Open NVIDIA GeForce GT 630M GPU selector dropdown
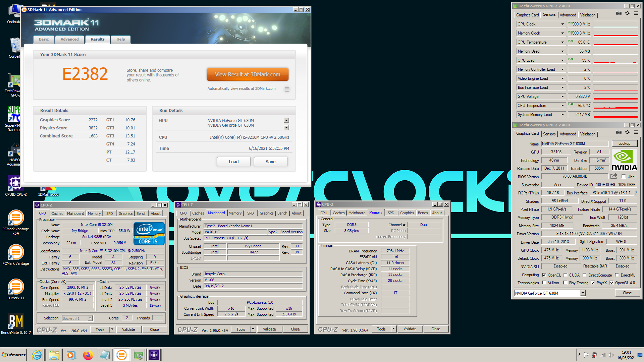 (583, 293)
